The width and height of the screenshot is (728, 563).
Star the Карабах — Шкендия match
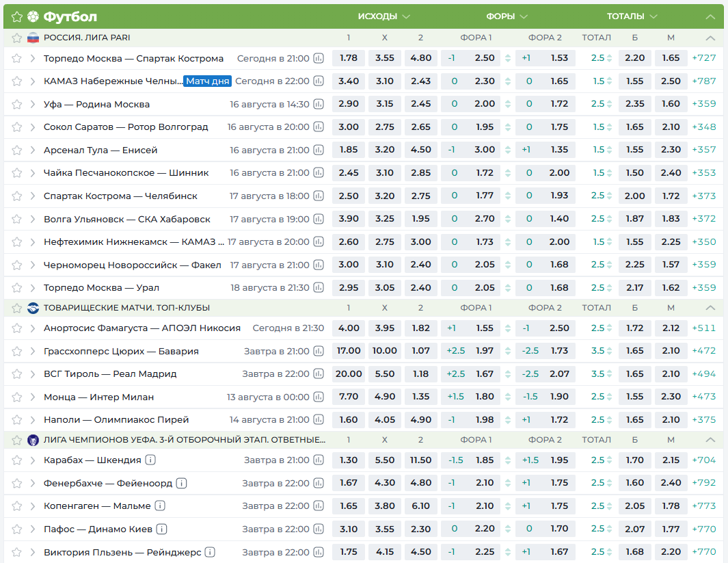click(x=16, y=460)
